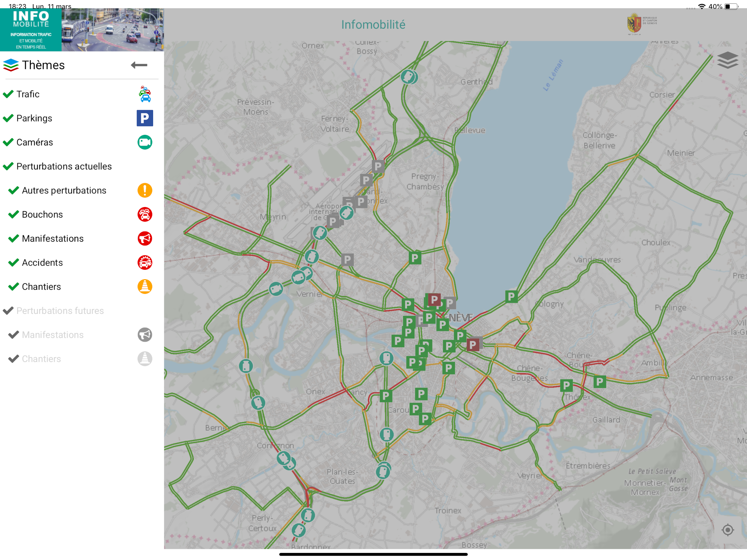Click the Thèmes panel heading
Image resolution: width=747 pixels, height=560 pixels.
point(43,65)
